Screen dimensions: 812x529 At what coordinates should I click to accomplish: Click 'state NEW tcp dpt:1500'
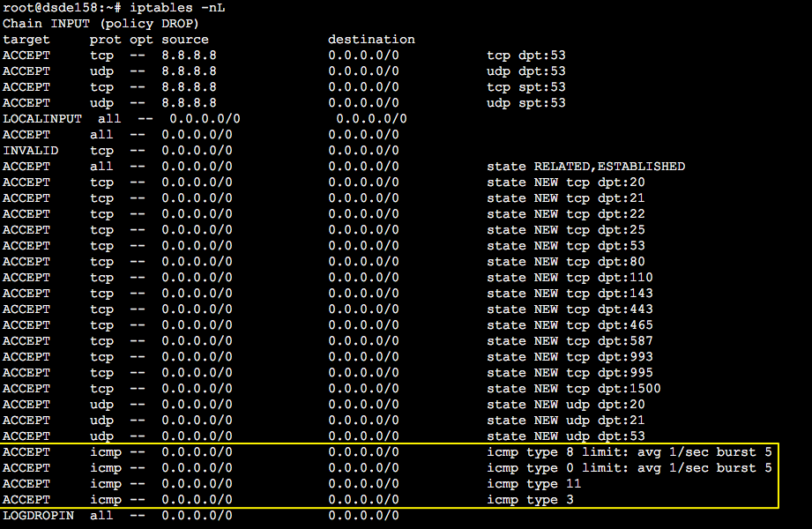point(574,389)
